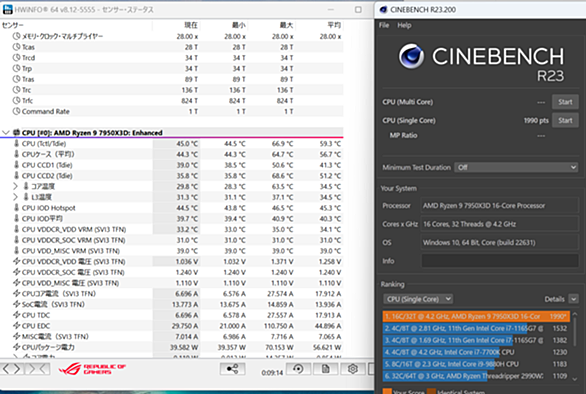The image size is (586, 394).
Task: Select the CPU CCD1 (Tdie) row
Action: [x=172, y=165]
